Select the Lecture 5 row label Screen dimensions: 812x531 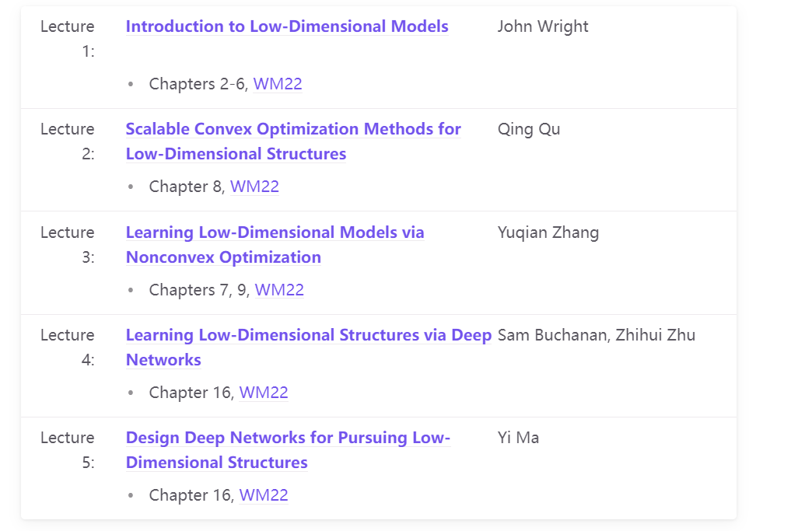click(x=68, y=450)
